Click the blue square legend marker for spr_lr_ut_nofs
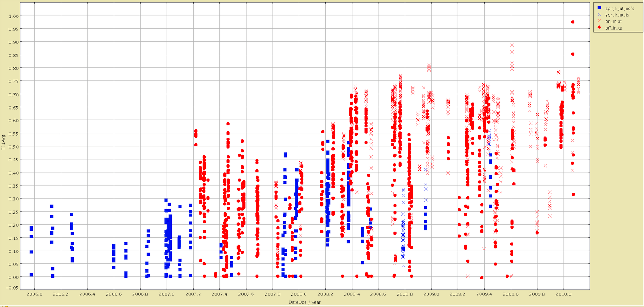Image resolution: width=644 pixels, height=307 pixels. click(x=599, y=8)
